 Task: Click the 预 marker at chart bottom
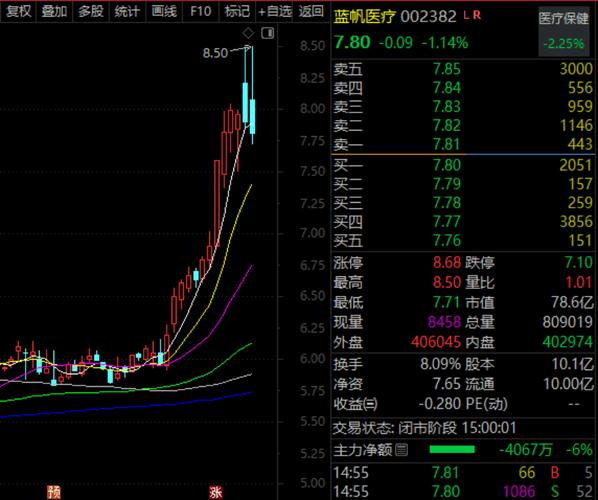(54, 492)
